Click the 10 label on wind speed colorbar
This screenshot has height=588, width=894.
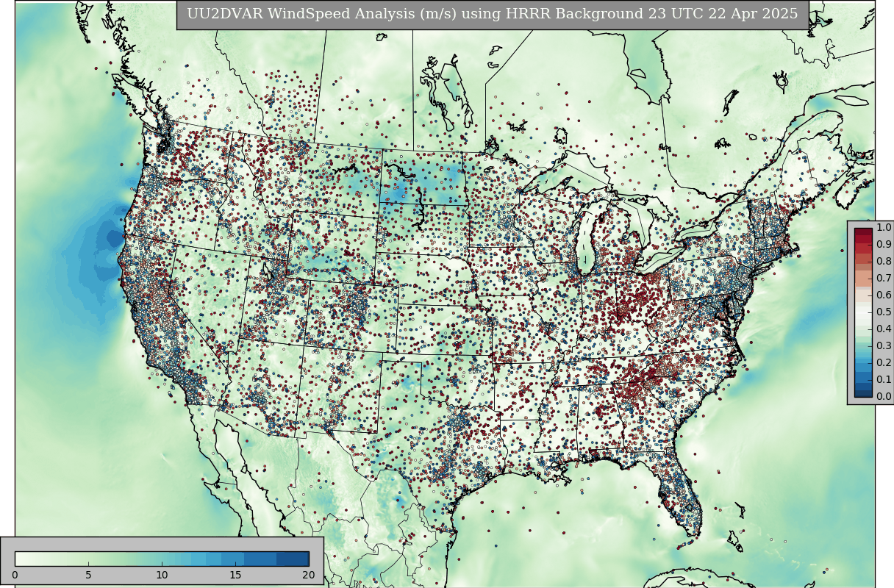[x=162, y=575]
